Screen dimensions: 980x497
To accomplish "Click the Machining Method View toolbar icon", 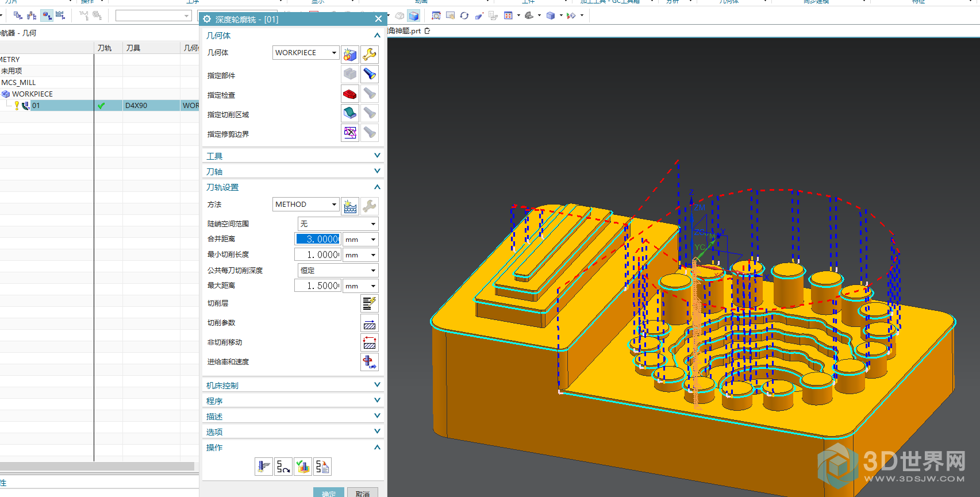I will pos(60,16).
